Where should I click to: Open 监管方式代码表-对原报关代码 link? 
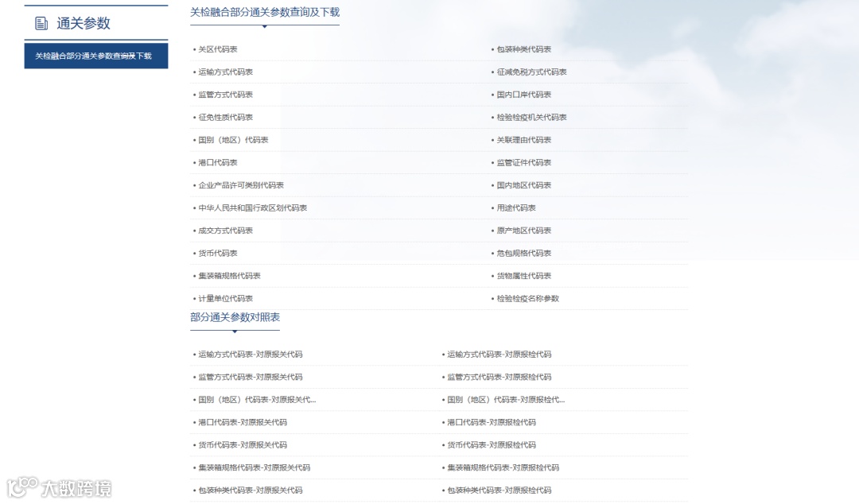(x=251, y=377)
